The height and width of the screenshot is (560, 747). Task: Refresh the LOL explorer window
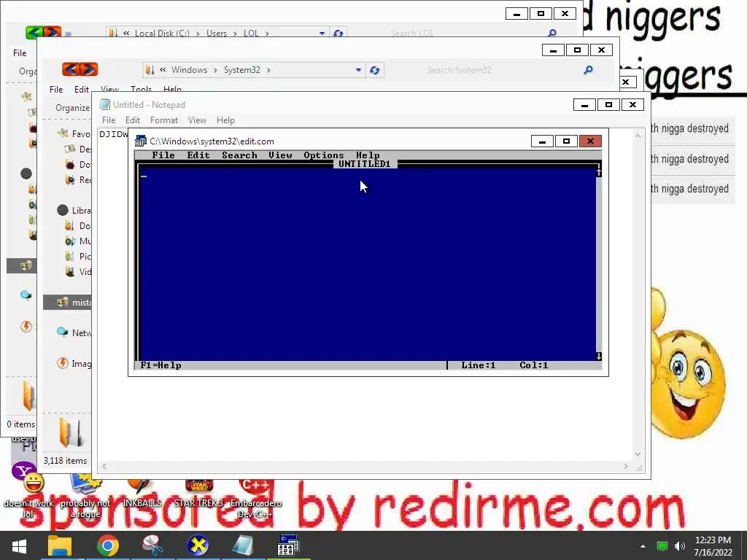(x=338, y=34)
